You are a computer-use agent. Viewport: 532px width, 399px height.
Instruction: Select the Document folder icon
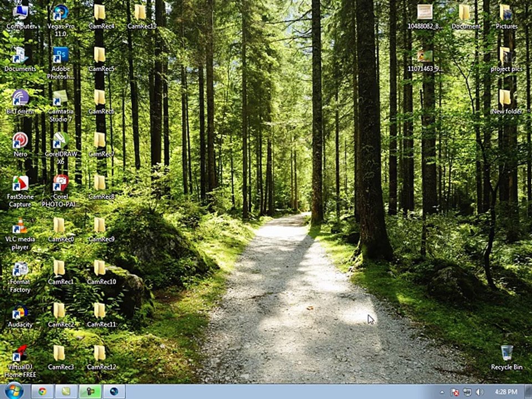coord(466,17)
